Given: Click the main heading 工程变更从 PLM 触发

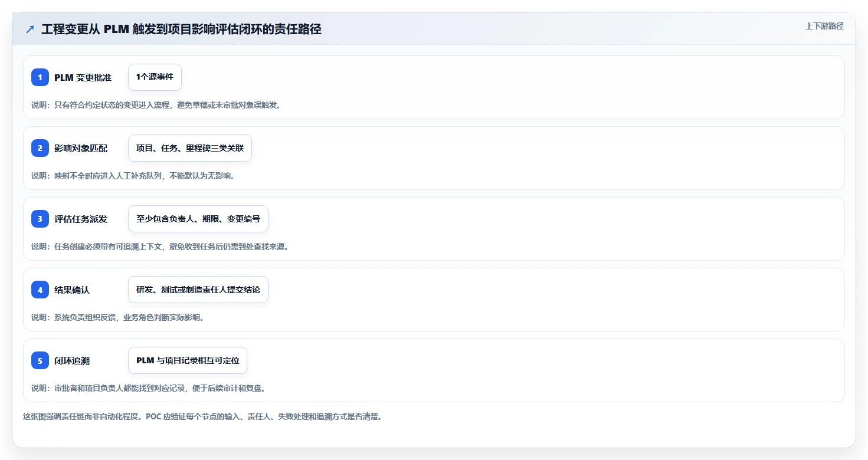Looking at the screenshot, I should coord(181,29).
